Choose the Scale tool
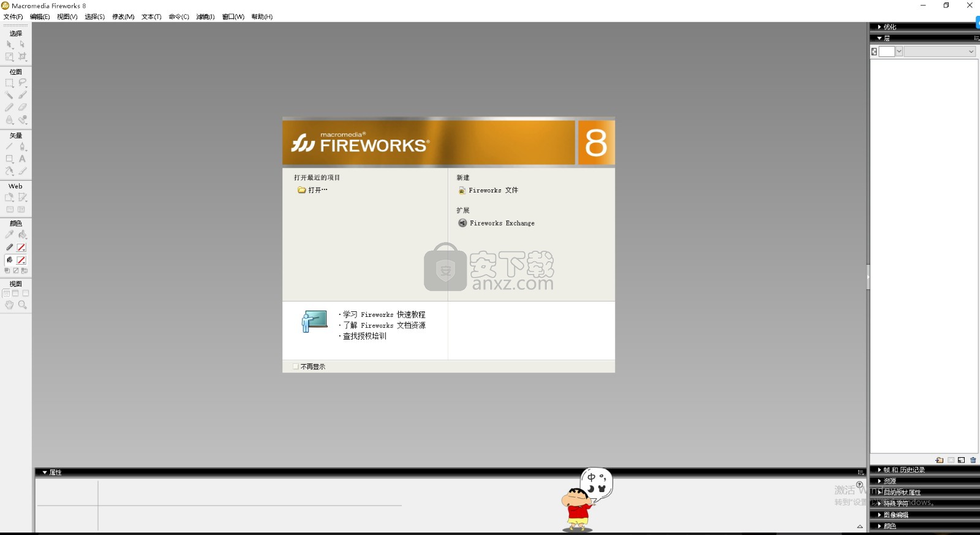 [x=9, y=56]
